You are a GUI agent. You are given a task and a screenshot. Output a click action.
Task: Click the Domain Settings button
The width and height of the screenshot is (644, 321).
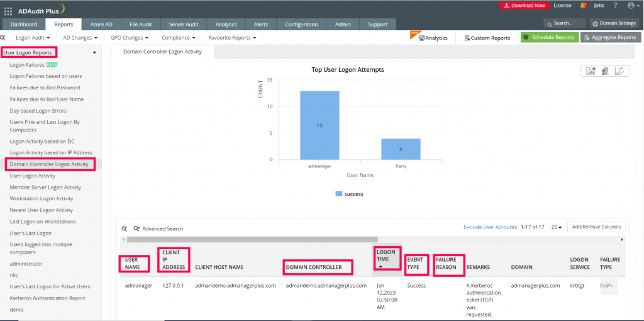[x=614, y=23]
